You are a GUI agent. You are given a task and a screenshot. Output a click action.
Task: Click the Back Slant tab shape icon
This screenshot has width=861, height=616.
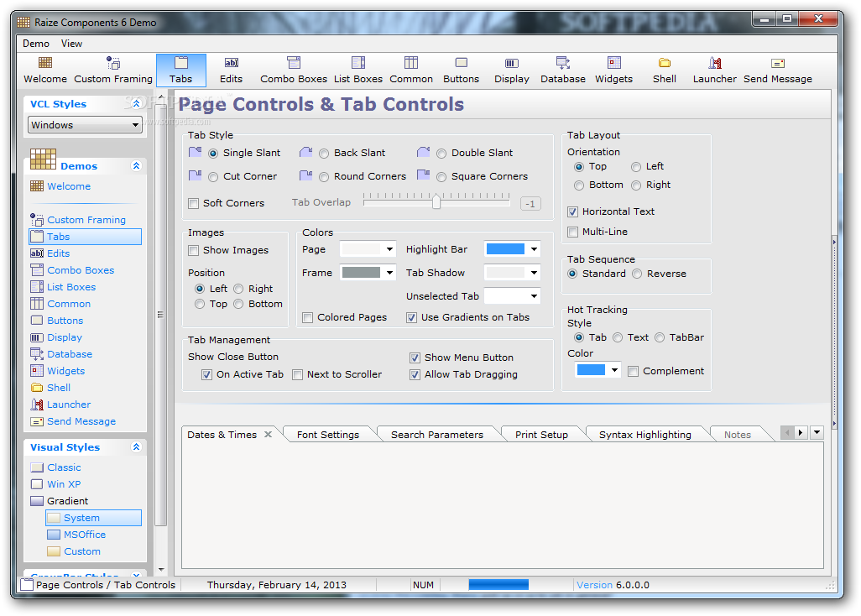click(x=305, y=152)
